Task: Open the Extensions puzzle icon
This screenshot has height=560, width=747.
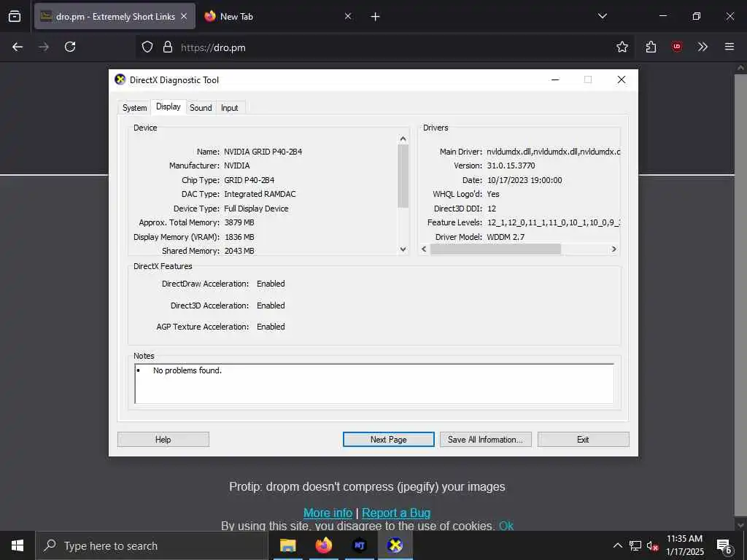Action: [x=651, y=47]
